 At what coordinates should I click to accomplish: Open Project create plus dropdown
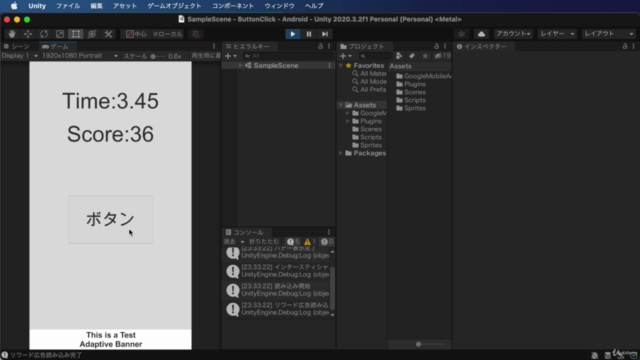[345, 56]
